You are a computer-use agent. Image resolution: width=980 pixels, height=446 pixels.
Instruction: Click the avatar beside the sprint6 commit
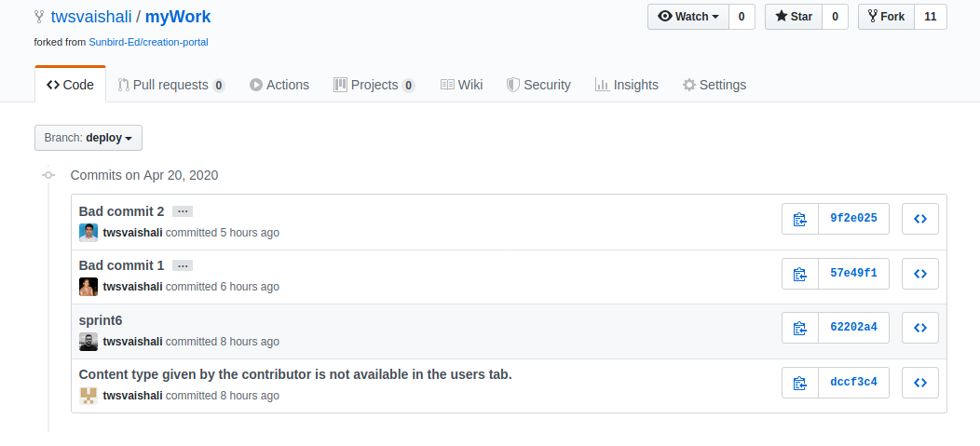click(x=88, y=342)
